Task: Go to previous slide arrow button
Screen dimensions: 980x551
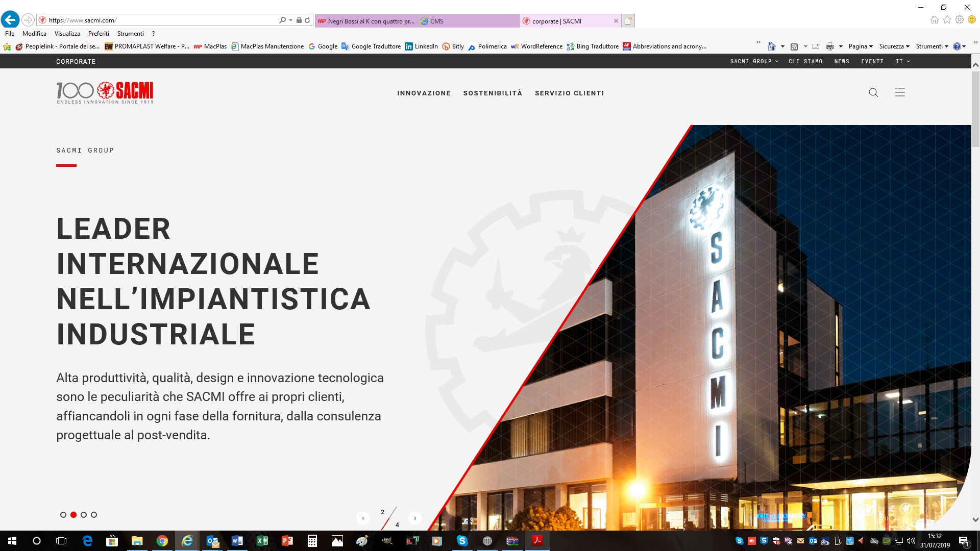Action: [x=363, y=518]
